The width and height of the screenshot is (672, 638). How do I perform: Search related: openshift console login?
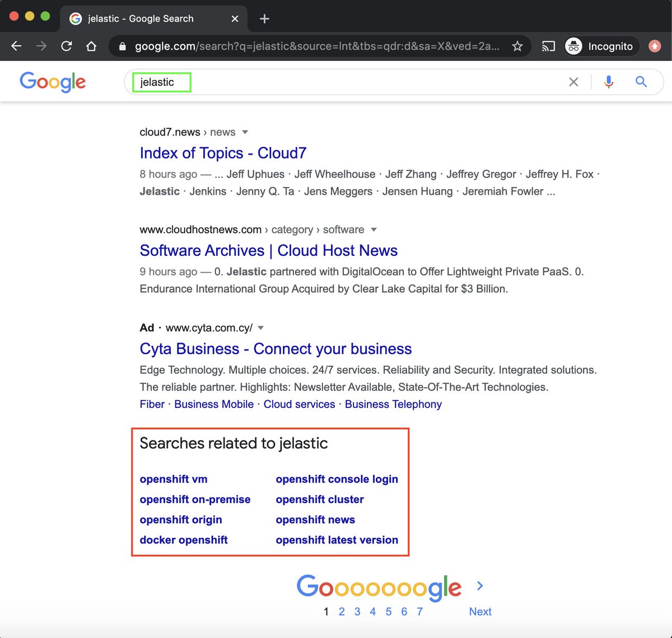click(x=337, y=479)
